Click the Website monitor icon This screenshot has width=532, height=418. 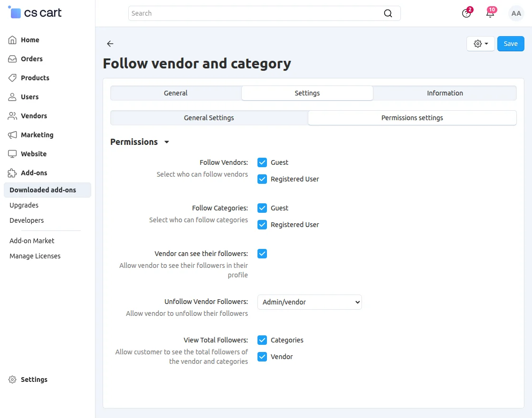coord(12,154)
